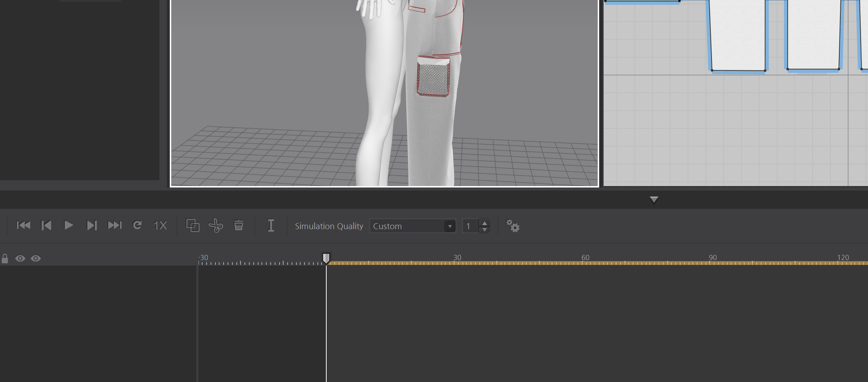The image size is (868, 382).
Task: Change the 1X playback speed
Action: (160, 225)
